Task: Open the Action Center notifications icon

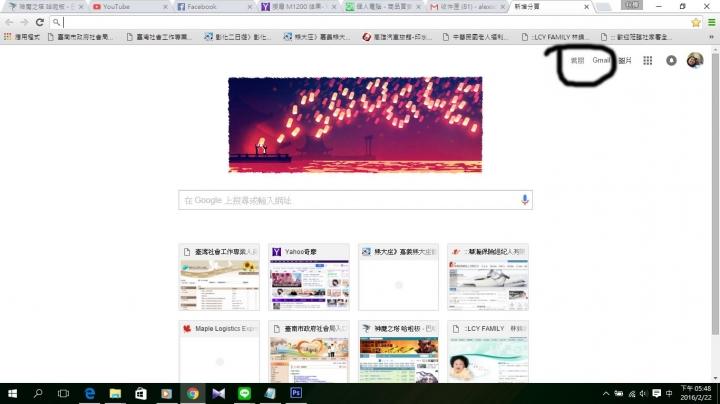Action: 657,393
